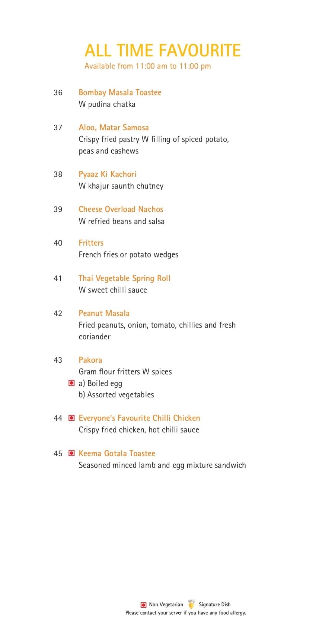
Task: Click the availability hours line under the heading
Action: pyautogui.click(x=148, y=66)
